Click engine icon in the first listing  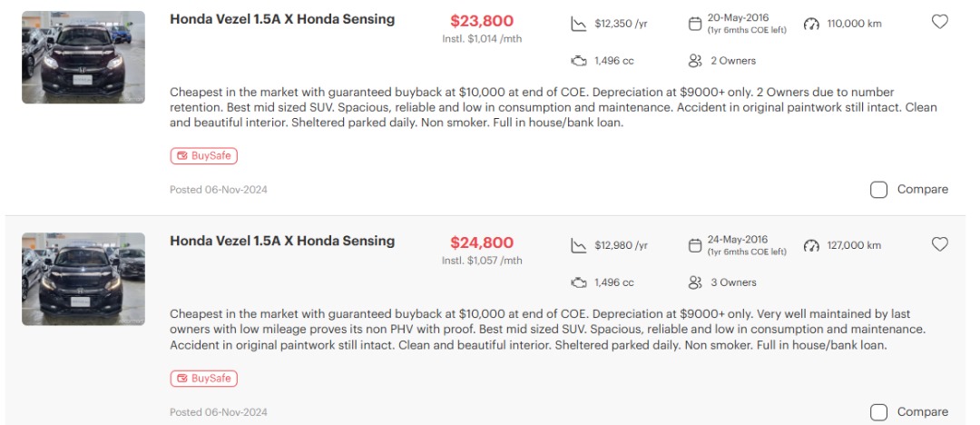coord(578,61)
